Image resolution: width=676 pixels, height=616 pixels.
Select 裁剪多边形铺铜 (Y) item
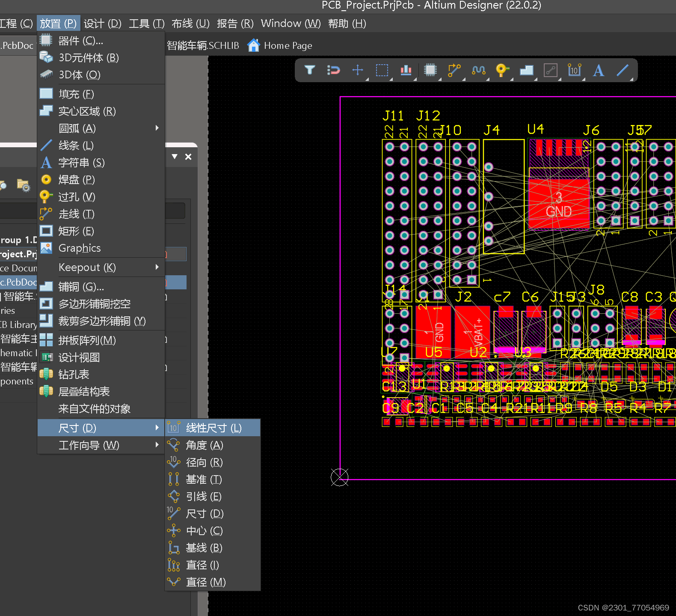[x=101, y=321]
